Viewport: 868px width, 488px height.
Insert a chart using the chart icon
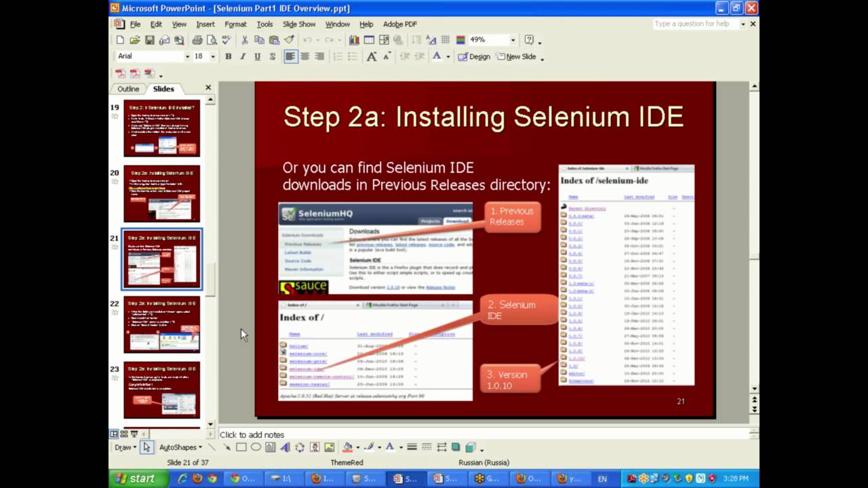(x=354, y=40)
